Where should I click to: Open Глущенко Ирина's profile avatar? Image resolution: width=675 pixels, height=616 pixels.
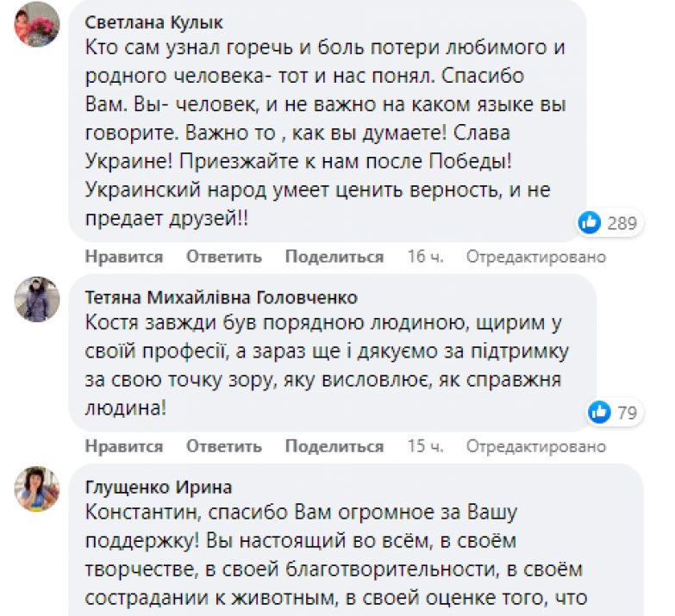click(x=37, y=488)
